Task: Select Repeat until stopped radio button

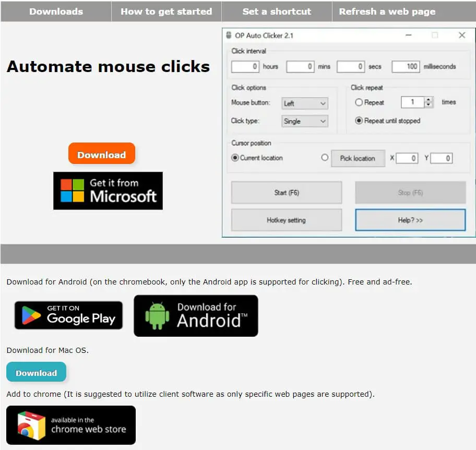Action: pyautogui.click(x=359, y=121)
